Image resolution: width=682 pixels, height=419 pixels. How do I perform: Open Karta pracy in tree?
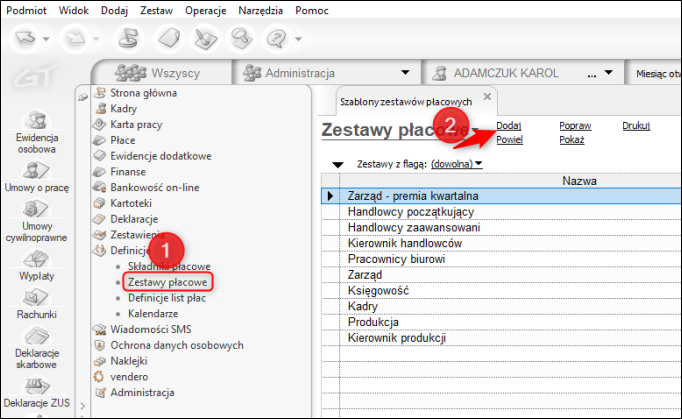136,124
